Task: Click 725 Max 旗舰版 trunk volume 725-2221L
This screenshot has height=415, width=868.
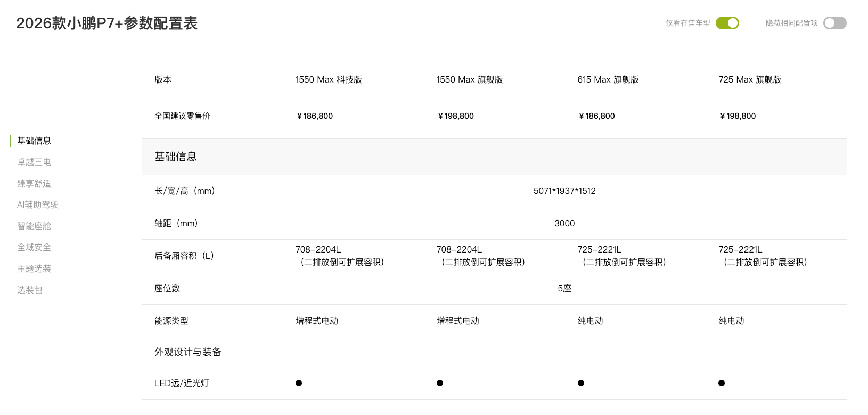Action: [x=741, y=249]
